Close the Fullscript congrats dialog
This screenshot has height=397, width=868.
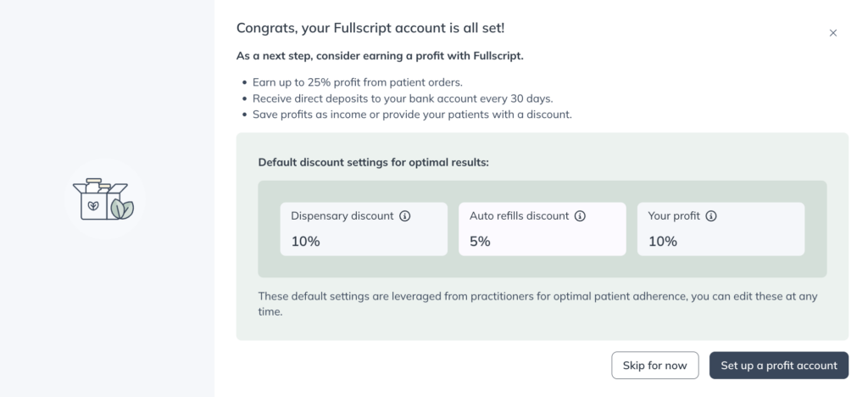[832, 33]
